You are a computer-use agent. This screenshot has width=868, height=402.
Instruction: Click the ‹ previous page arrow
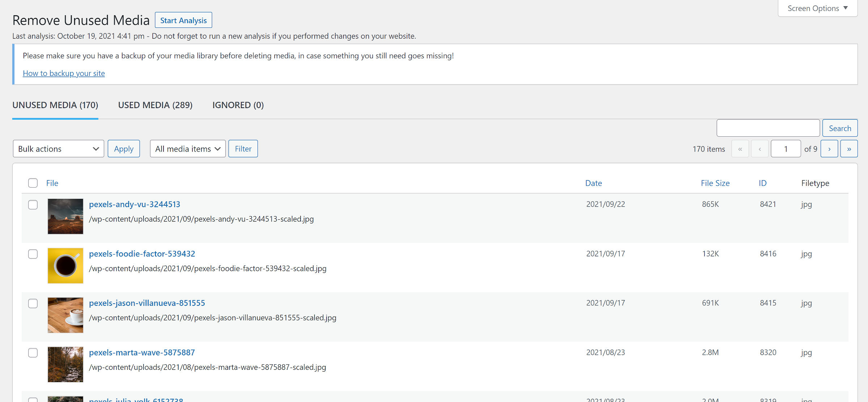pyautogui.click(x=759, y=149)
